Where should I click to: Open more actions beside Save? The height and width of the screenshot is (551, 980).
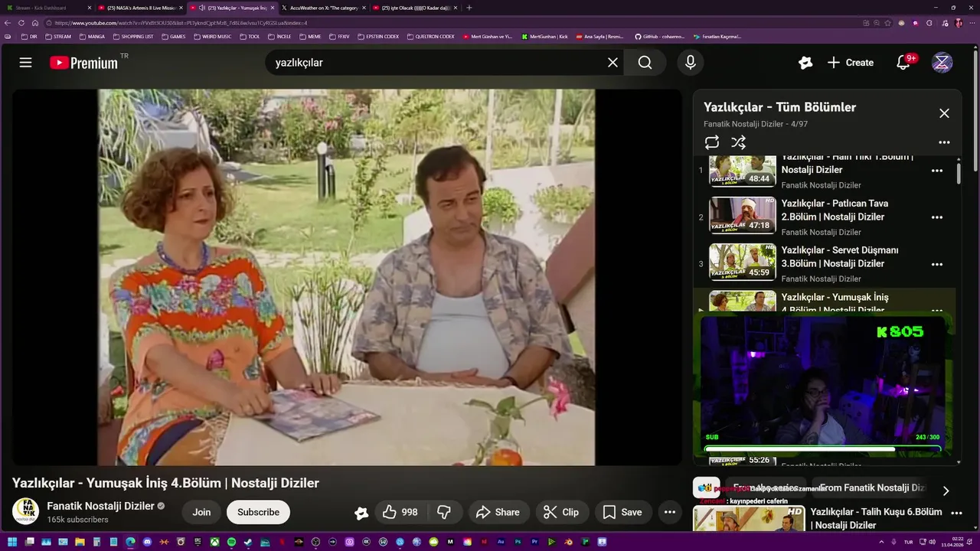[670, 512]
